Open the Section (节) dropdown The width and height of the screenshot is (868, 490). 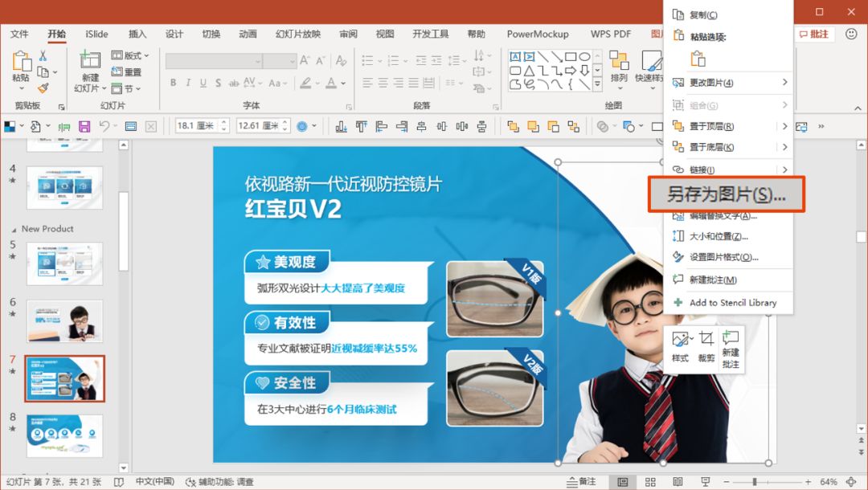click(x=125, y=88)
